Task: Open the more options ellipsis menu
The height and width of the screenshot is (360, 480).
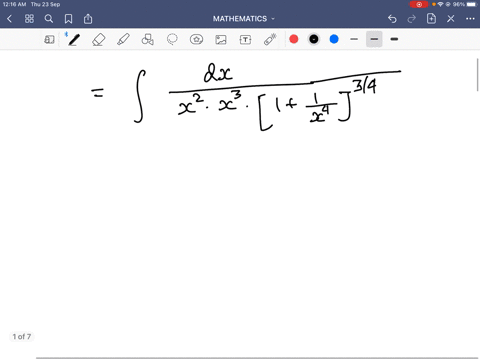Action: click(x=470, y=19)
